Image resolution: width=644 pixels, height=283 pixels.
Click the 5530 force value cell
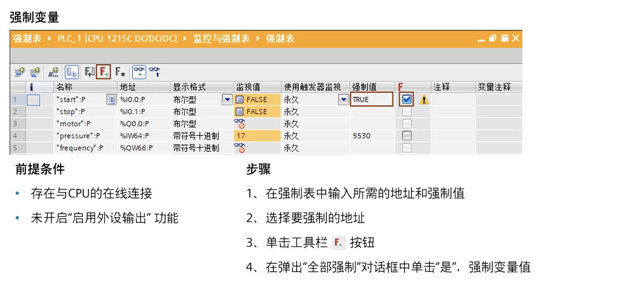pos(372,136)
